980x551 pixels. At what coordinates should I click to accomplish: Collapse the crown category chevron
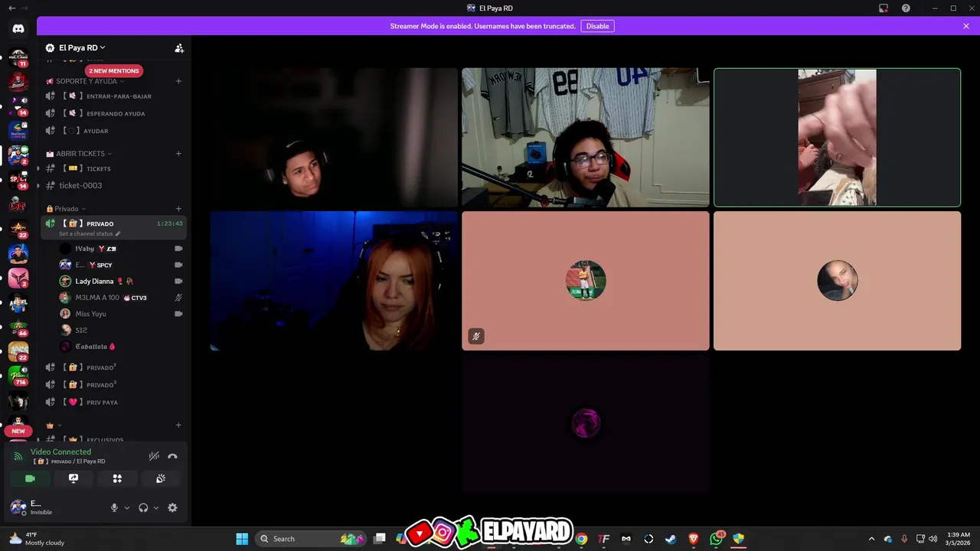(59, 425)
